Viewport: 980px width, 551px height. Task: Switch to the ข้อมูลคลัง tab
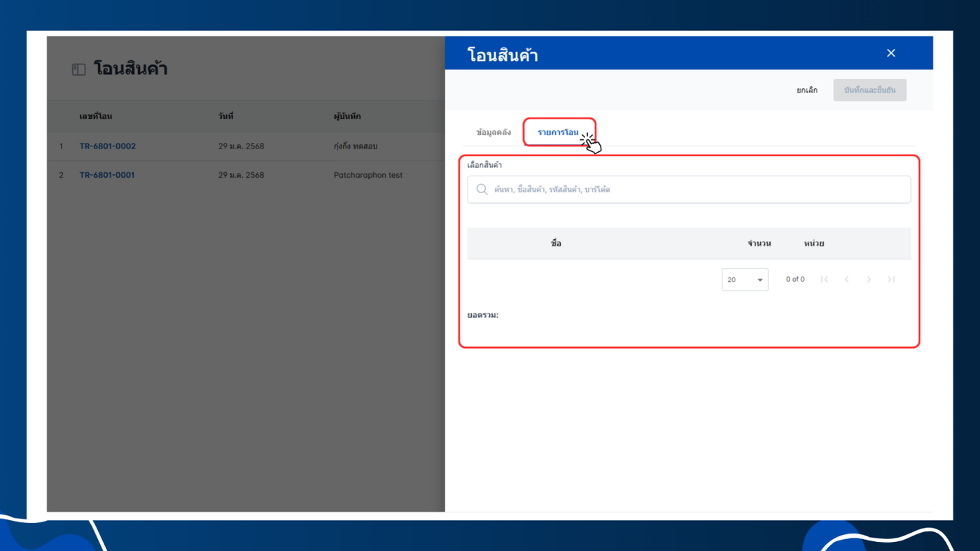[x=493, y=132]
